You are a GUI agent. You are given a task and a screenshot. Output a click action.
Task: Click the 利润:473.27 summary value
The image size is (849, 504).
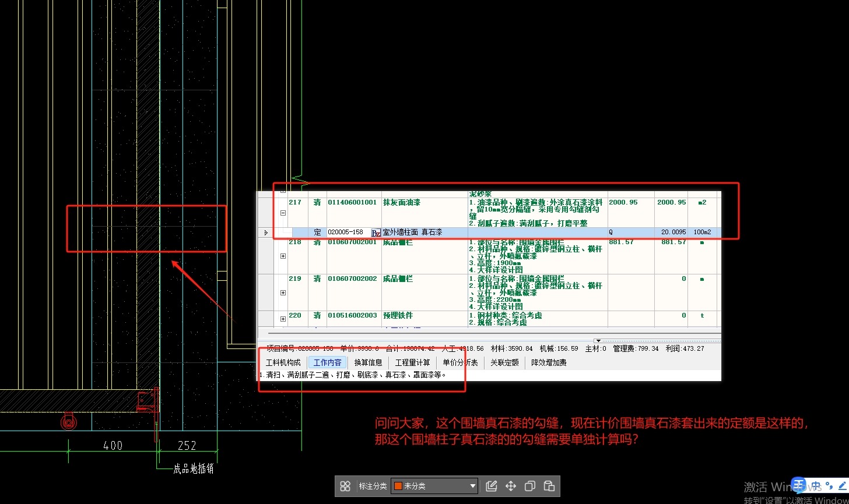[685, 349]
